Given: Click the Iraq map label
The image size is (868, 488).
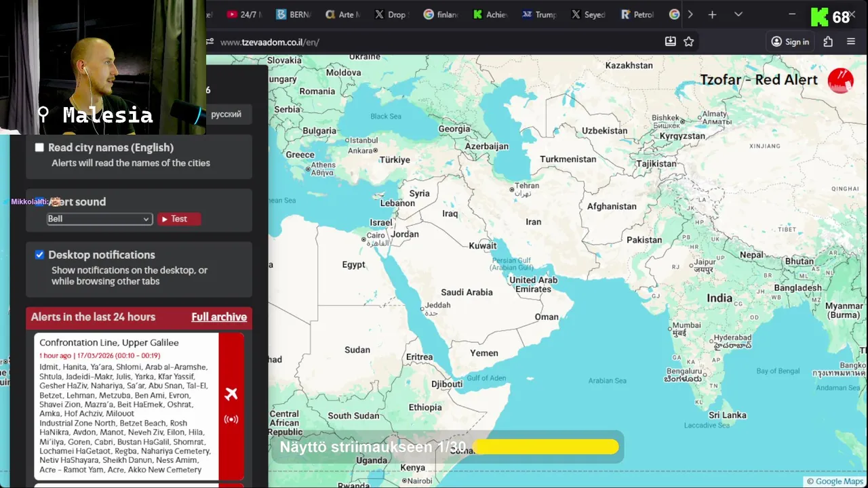Looking at the screenshot, I should (x=450, y=213).
